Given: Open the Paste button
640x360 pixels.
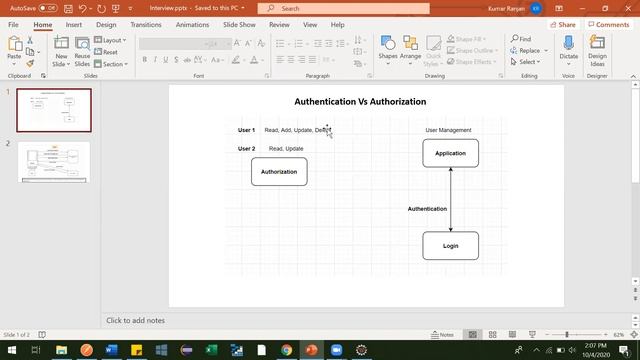Looking at the screenshot, I should [14, 51].
